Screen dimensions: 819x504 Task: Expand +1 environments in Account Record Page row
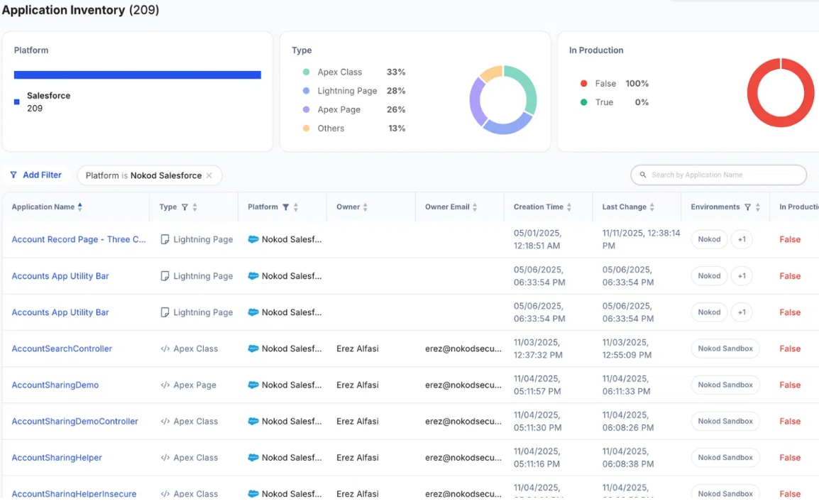click(x=742, y=239)
